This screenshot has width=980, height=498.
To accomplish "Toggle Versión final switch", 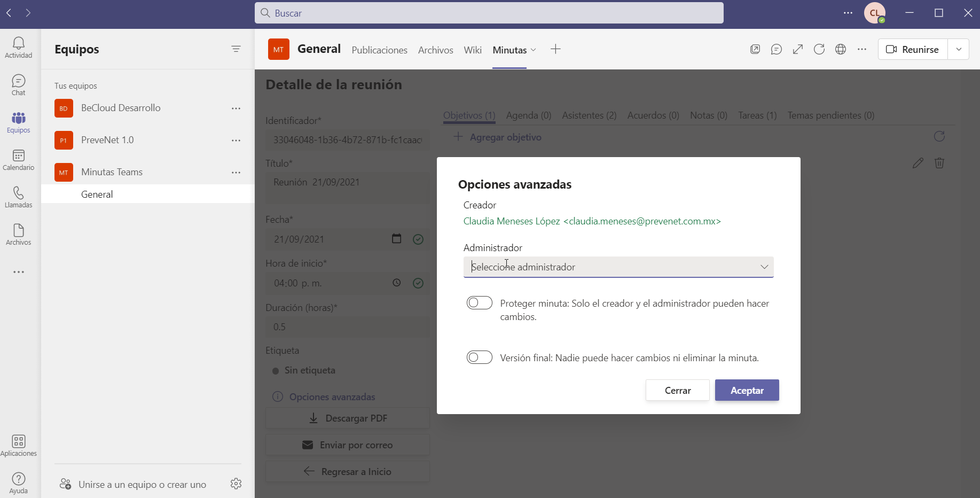I will [480, 357].
